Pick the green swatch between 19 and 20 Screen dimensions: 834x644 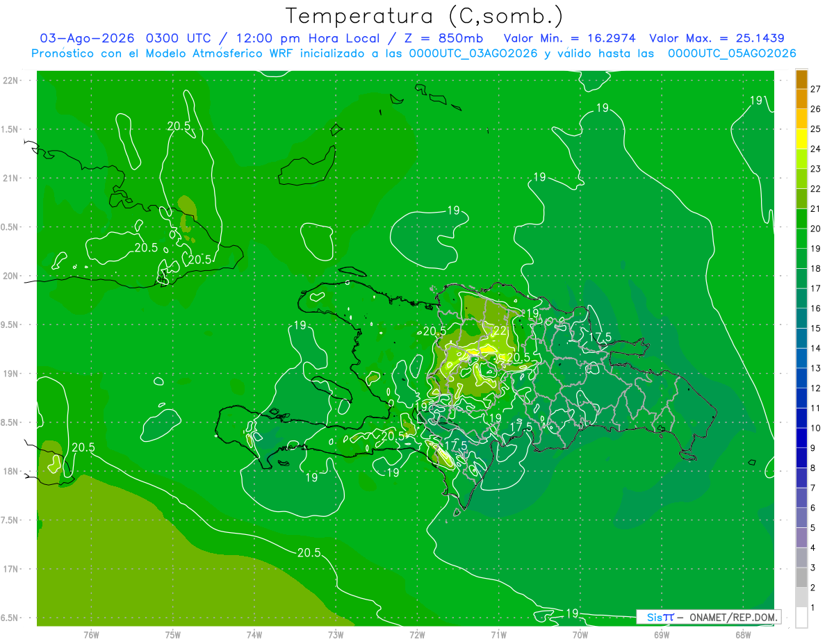[801, 238]
